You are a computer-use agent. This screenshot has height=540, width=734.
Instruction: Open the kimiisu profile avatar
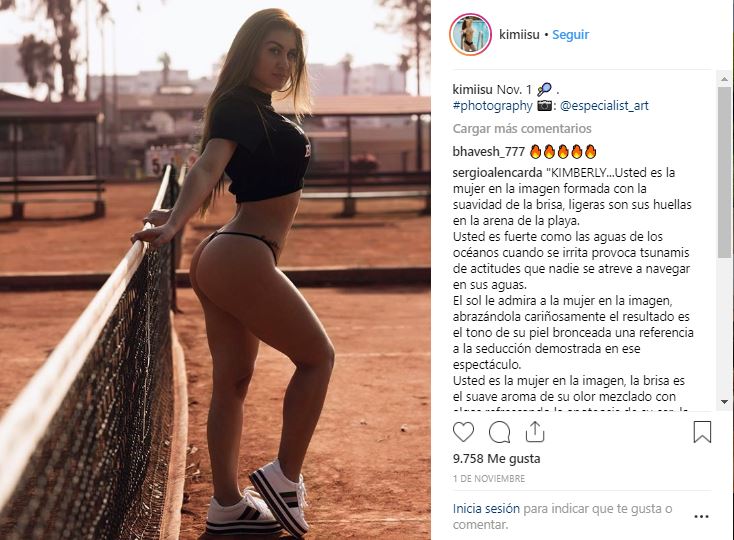470,35
